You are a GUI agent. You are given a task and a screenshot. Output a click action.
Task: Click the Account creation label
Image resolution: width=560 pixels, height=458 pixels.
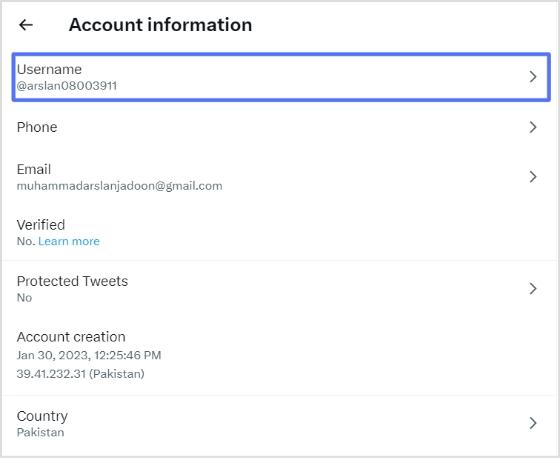tap(71, 337)
